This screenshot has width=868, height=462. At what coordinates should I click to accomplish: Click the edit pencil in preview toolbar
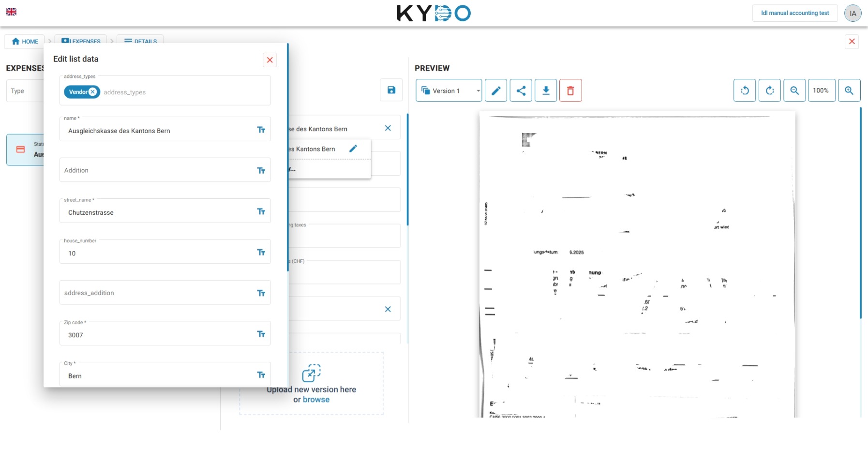coord(496,90)
